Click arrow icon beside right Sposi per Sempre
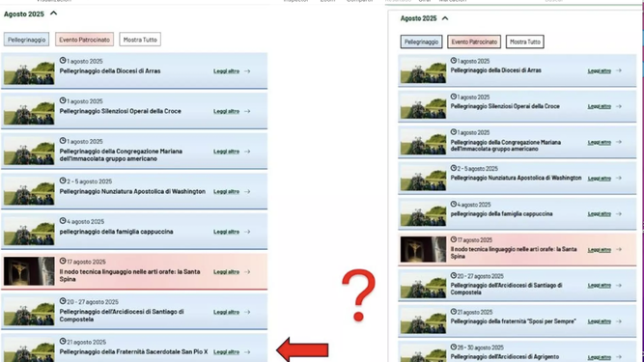The height and width of the screenshot is (362, 644). 619,321
